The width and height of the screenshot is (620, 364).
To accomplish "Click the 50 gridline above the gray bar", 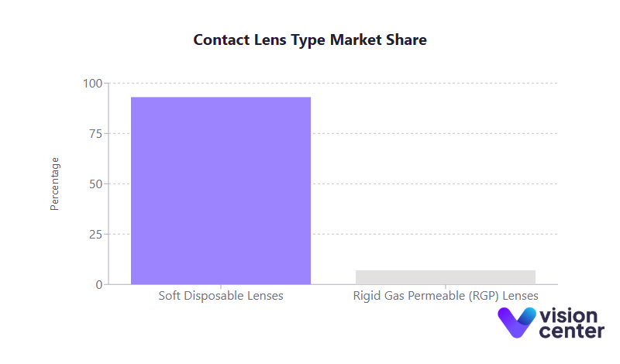I will pyautogui.click(x=446, y=184).
